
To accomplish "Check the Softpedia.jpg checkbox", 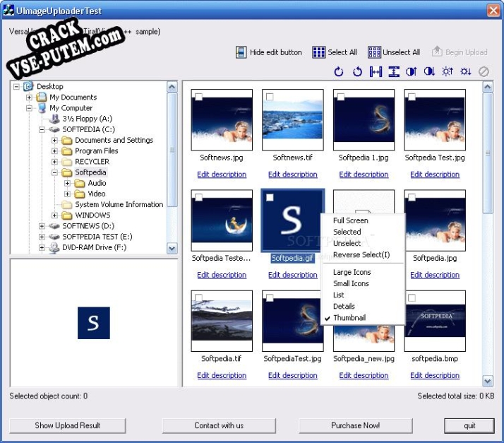I will [412, 198].
